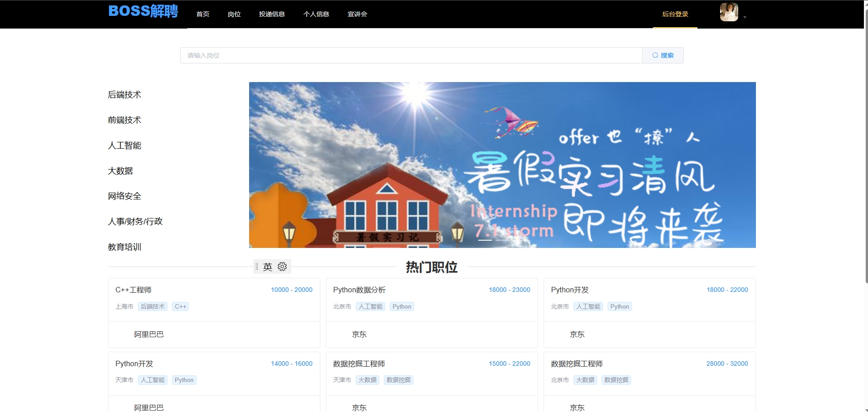Open the 数据挖掘工程师 job paying 15000 - 22000

359,364
